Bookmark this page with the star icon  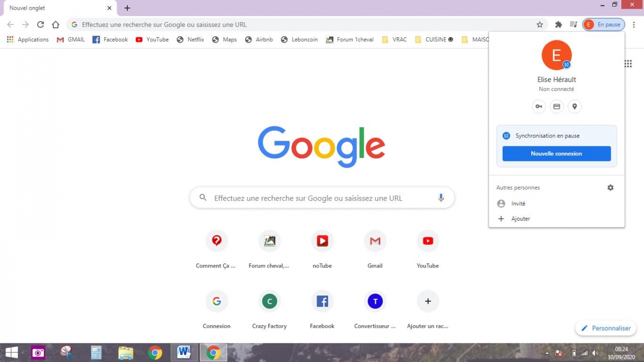point(540,25)
